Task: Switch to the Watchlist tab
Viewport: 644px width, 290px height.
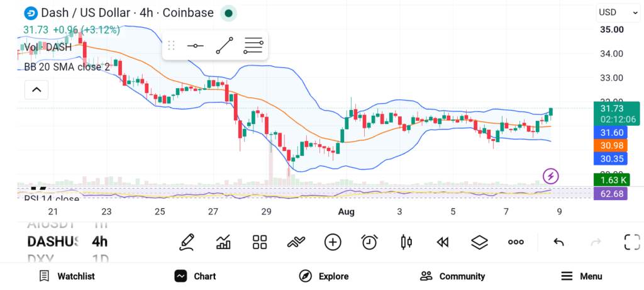Action: tap(67, 276)
